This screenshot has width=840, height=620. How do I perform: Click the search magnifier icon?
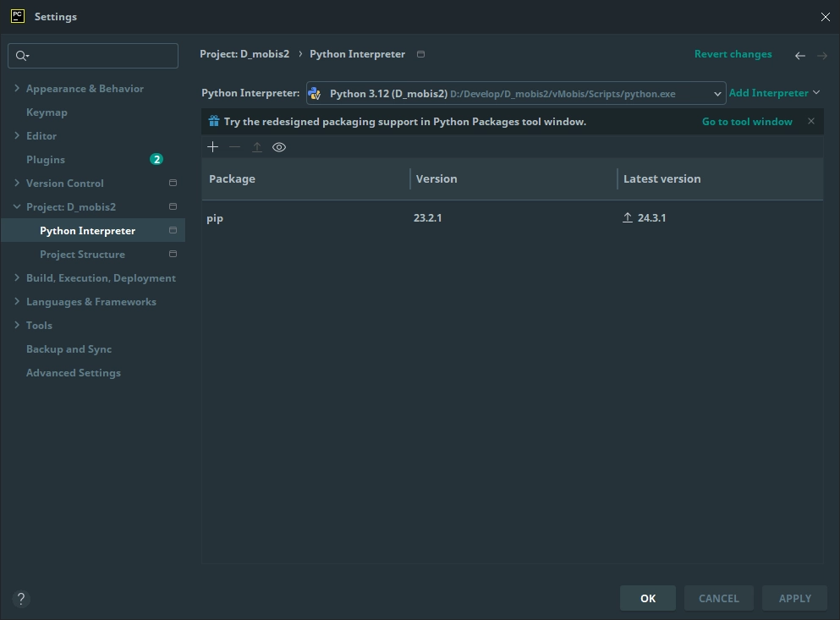point(21,56)
